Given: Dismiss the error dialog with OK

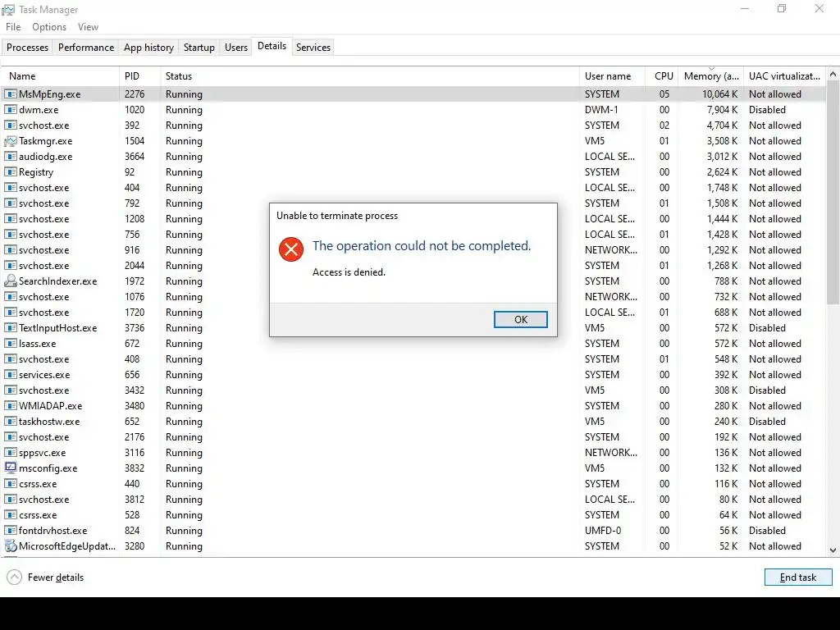Looking at the screenshot, I should pyautogui.click(x=521, y=319).
